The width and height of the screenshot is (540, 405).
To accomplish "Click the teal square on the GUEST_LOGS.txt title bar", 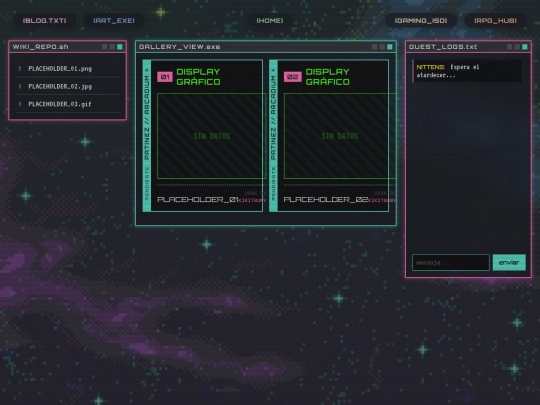I will coord(525,47).
